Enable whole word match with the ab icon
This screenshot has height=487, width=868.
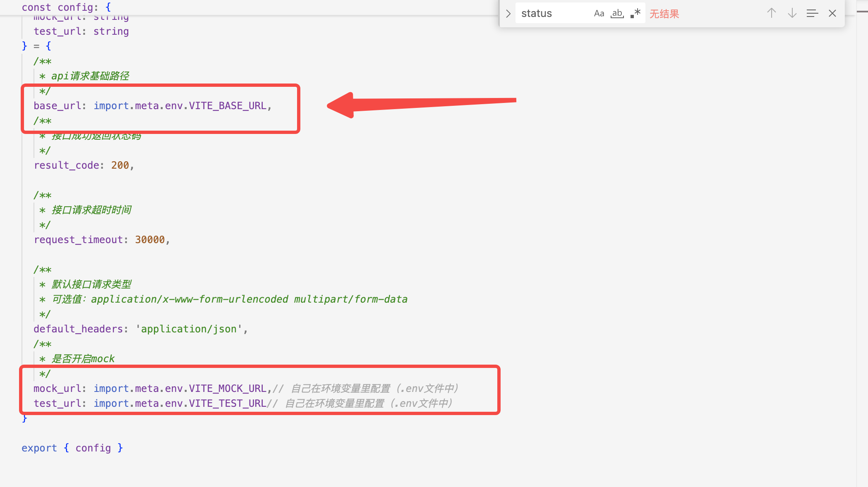click(617, 13)
